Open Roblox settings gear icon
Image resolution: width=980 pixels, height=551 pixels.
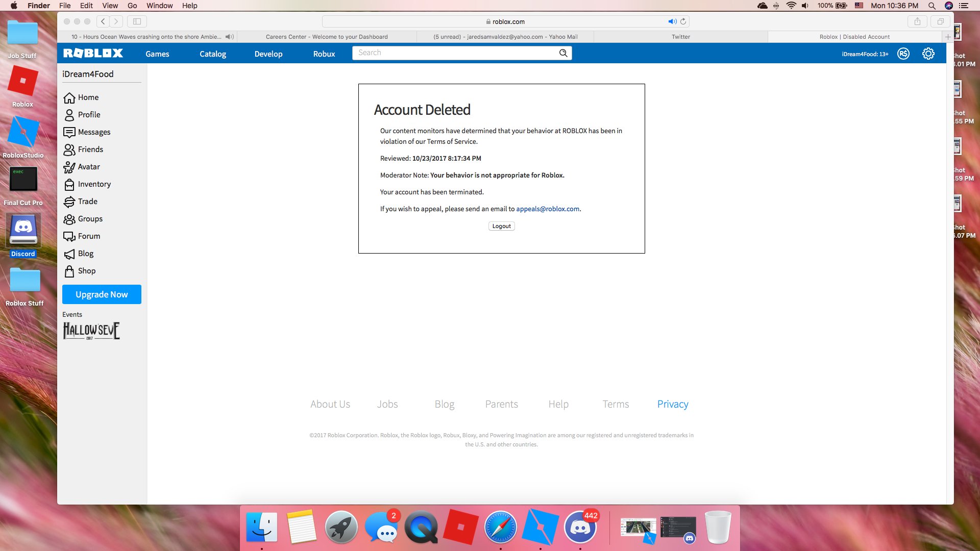click(928, 54)
